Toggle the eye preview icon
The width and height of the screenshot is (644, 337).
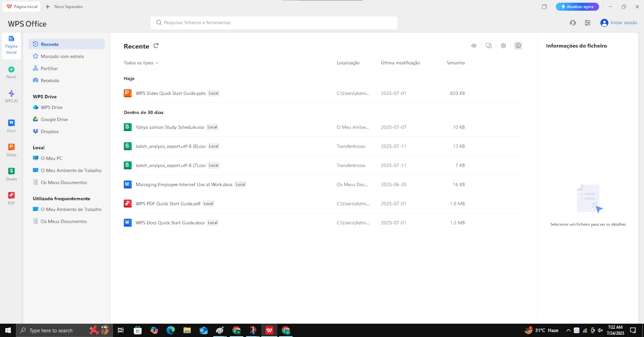point(474,46)
